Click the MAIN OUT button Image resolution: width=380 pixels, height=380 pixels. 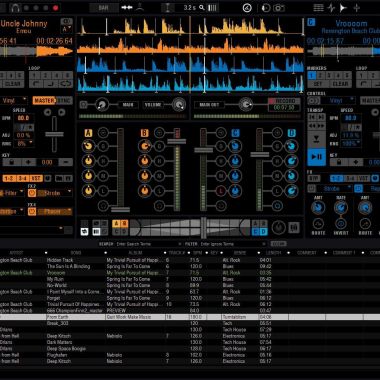point(209,105)
